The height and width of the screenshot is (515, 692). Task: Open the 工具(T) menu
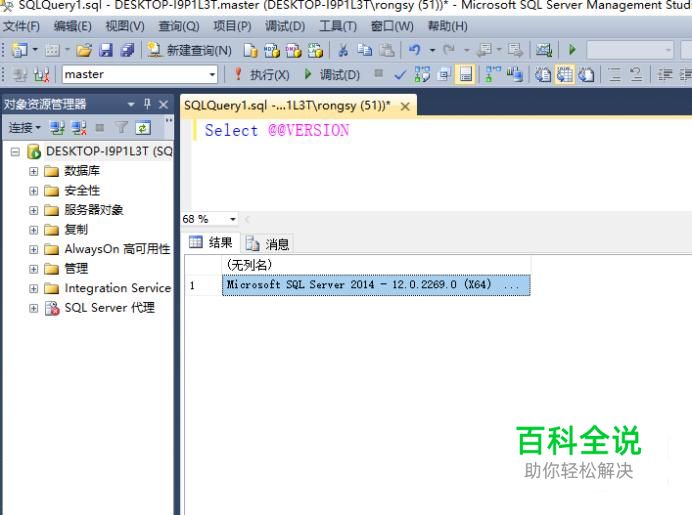pos(338,26)
